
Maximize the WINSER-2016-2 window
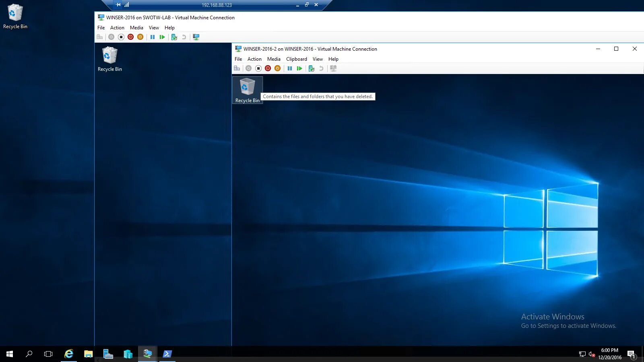(616, 49)
